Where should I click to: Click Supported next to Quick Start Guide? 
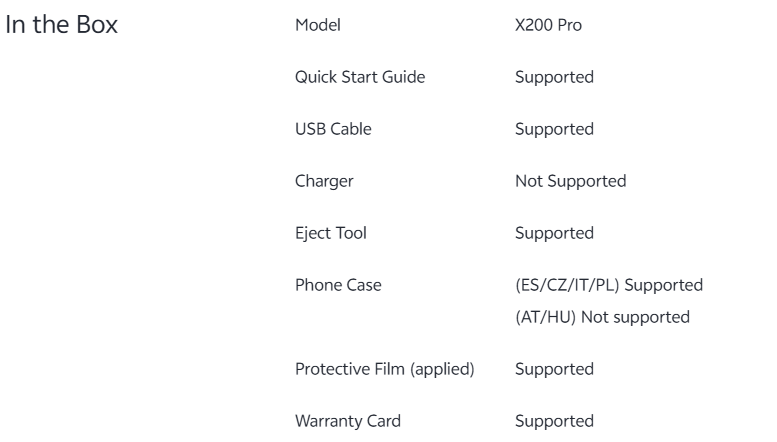554,77
